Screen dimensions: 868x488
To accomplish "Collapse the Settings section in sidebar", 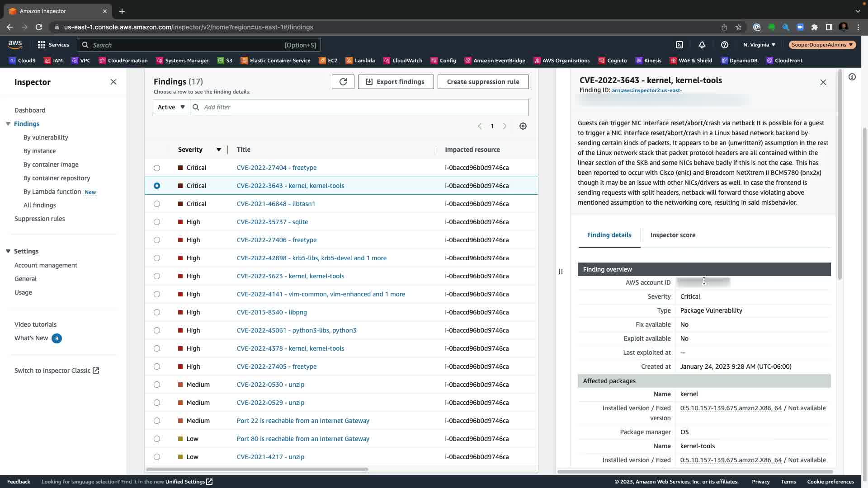I will coord(8,251).
